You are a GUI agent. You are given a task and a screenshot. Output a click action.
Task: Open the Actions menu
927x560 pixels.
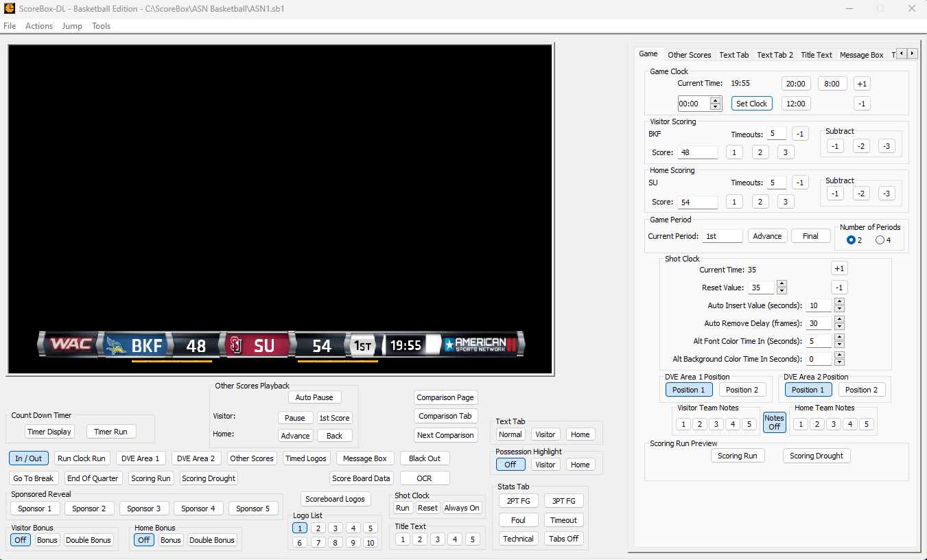(38, 26)
